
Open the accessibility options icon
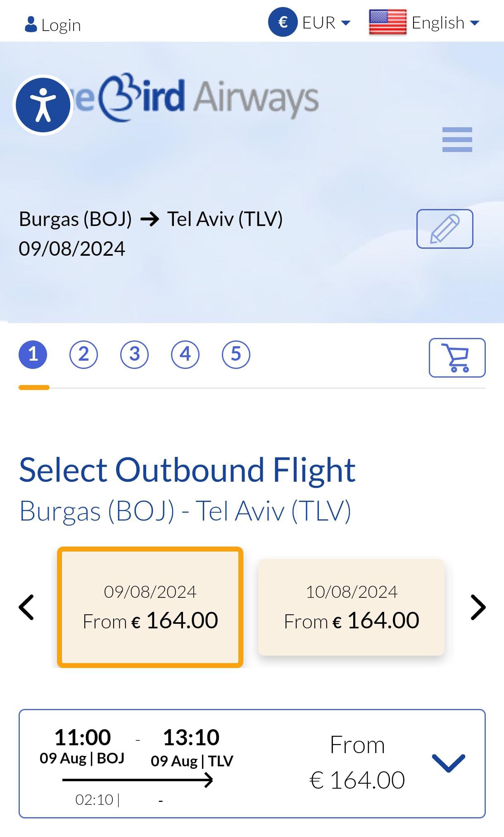point(43,105)
